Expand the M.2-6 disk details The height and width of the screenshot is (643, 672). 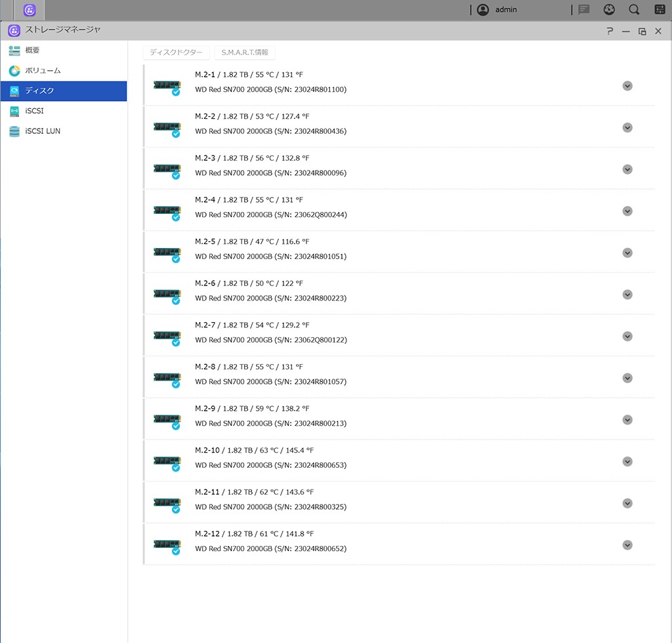627,295
